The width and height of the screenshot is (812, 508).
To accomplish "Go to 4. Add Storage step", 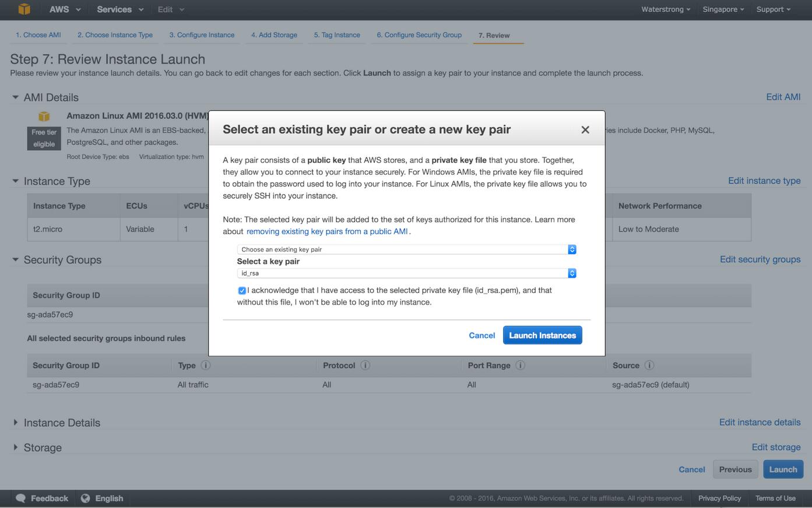I will pyautogui.click(x=274, y=35).
